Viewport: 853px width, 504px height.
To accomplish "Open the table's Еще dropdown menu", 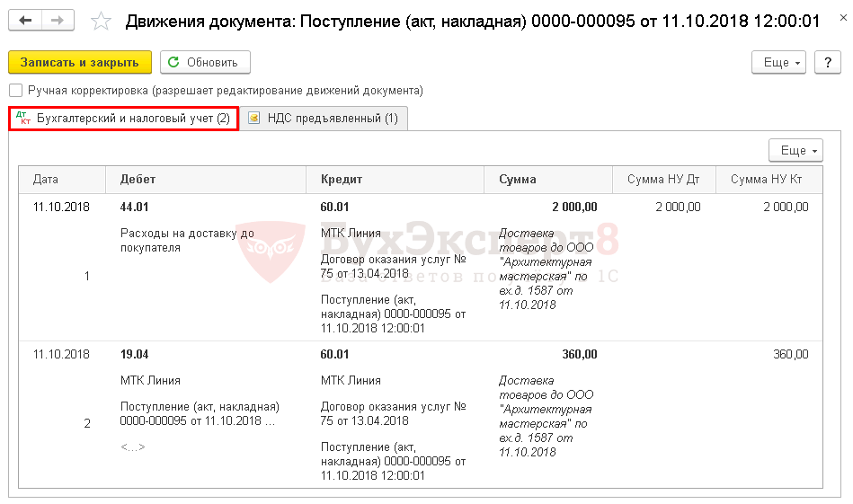I will pyautogui.click(x=795, y=150).
